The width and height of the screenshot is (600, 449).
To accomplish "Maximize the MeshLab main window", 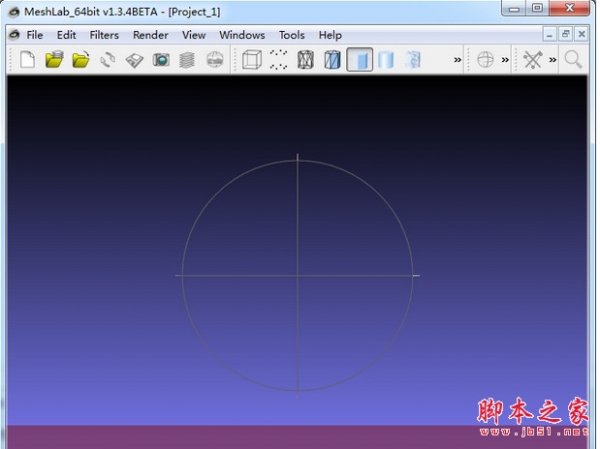I will click(x=537, y=8).
